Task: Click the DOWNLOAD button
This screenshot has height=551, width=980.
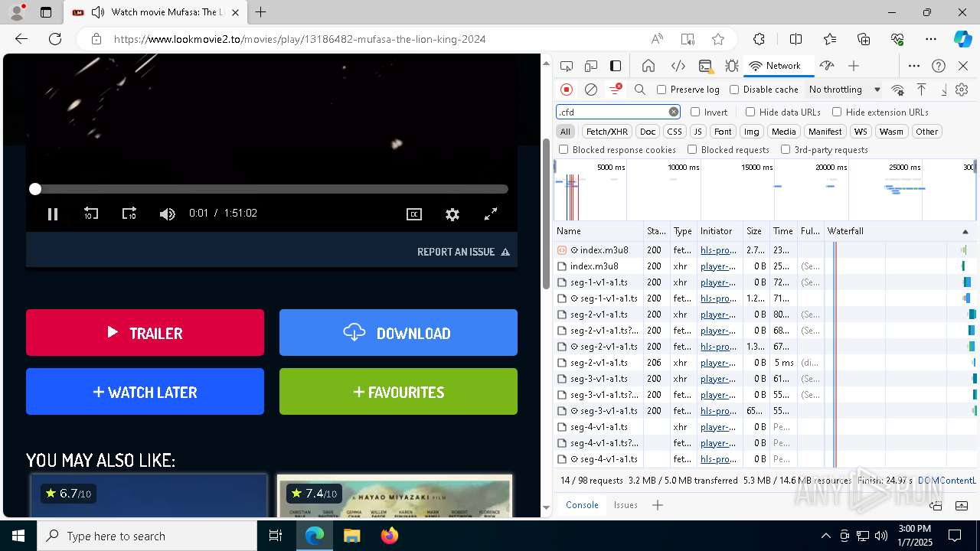Action: (398, 333)
